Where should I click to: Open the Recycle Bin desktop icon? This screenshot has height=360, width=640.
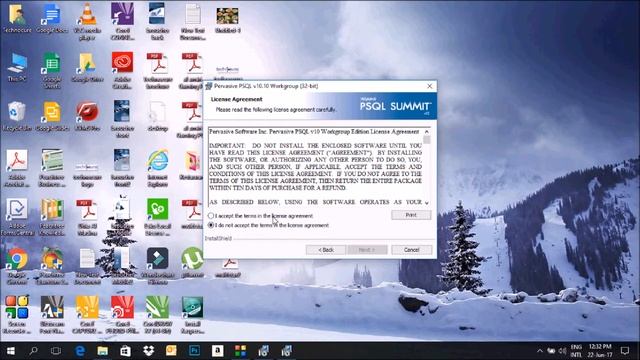click(x=17, y=116)
